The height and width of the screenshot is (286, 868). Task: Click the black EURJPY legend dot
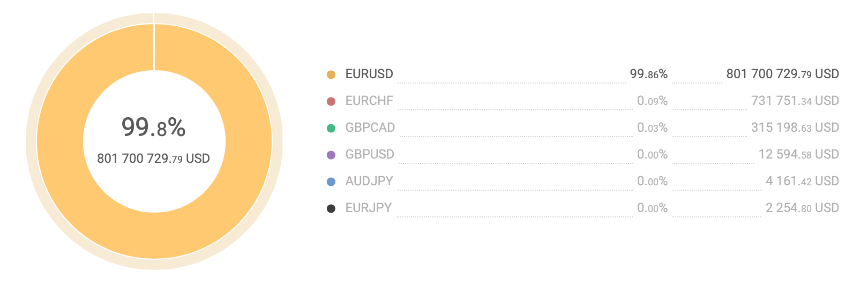331,208
